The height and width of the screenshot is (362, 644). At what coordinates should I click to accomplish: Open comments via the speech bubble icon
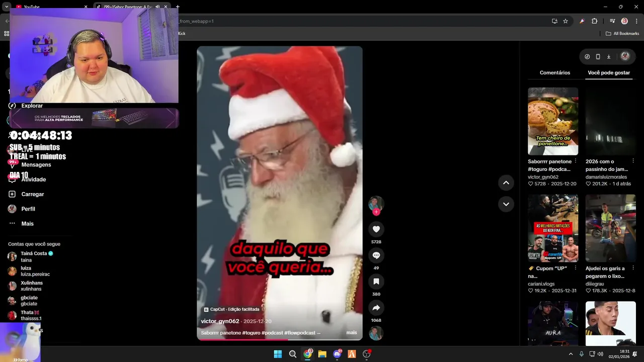tap(376, 255)
